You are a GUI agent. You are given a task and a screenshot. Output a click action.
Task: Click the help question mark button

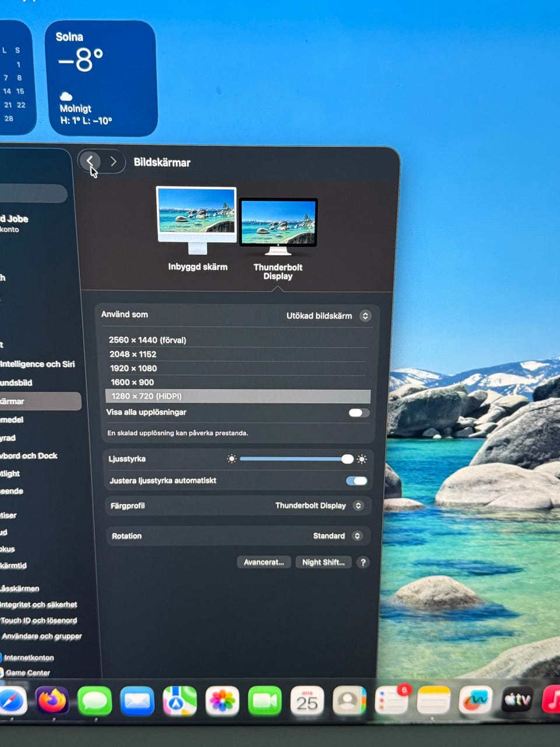pyautogui.click(x=363, y=562)
